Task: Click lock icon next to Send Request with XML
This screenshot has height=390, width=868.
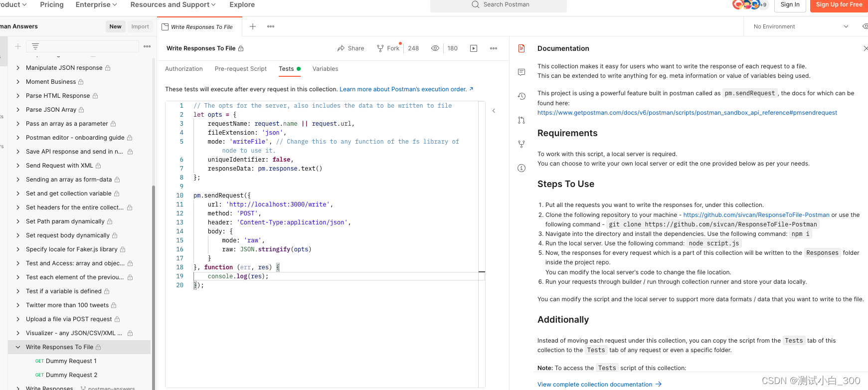Action: pos(98,166)
